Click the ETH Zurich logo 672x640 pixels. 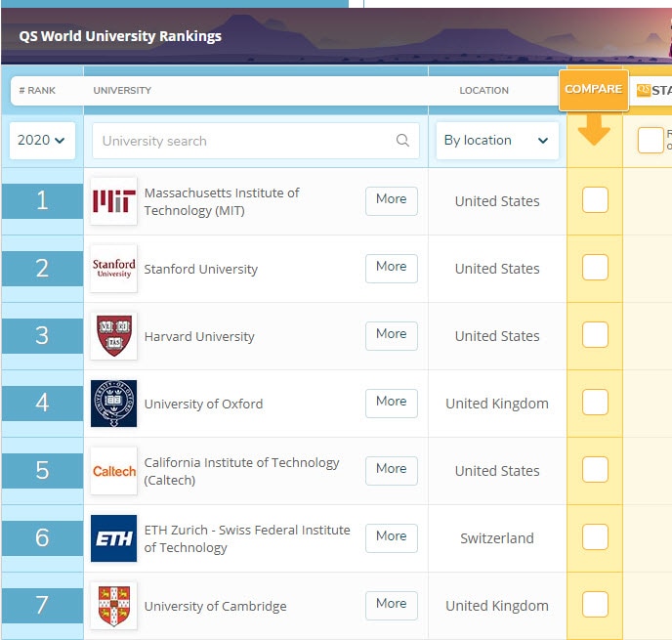113,538
